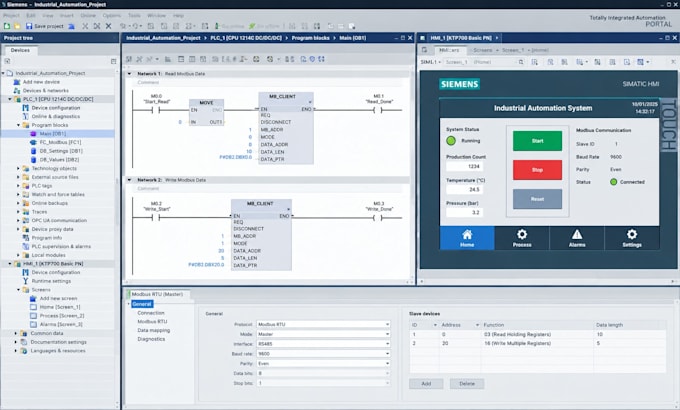The height and width of the screenshot is (410, 680).
Task: Click the new project icon in the toolbar
Action: pyautogui.click(x=7, y=26)
